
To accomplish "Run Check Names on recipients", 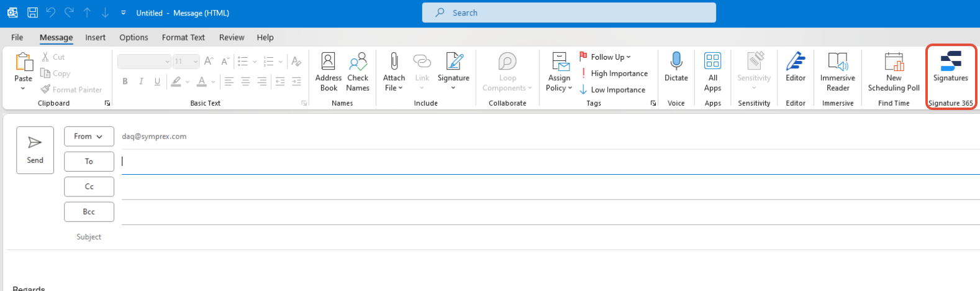I will click(358, 72).
